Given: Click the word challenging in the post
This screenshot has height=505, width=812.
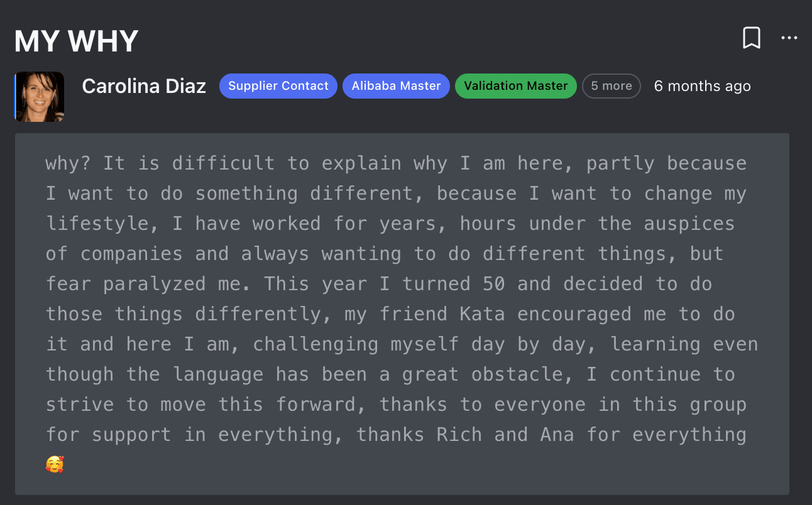Looking at the screenshot, I should pyautogui.click(x=315, y=344).
